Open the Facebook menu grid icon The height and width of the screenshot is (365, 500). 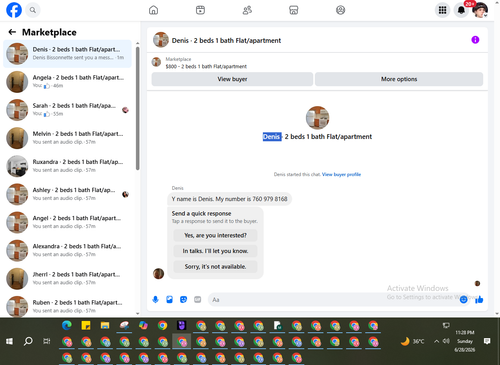pyautogui.click(x=442, y=10)
